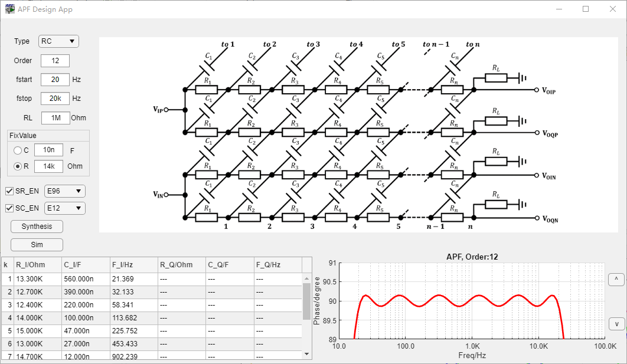This screenshot has height=364, width=627.
Task: Click the Sim button
Action: click(x=37, y=244)
